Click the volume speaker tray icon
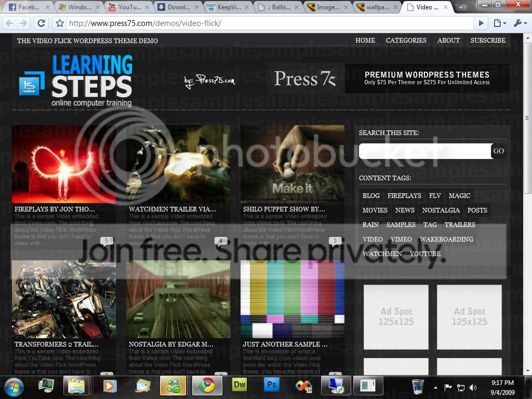This screenshot has height=399, width=532. pyautogui.click(x=473, y=388)
